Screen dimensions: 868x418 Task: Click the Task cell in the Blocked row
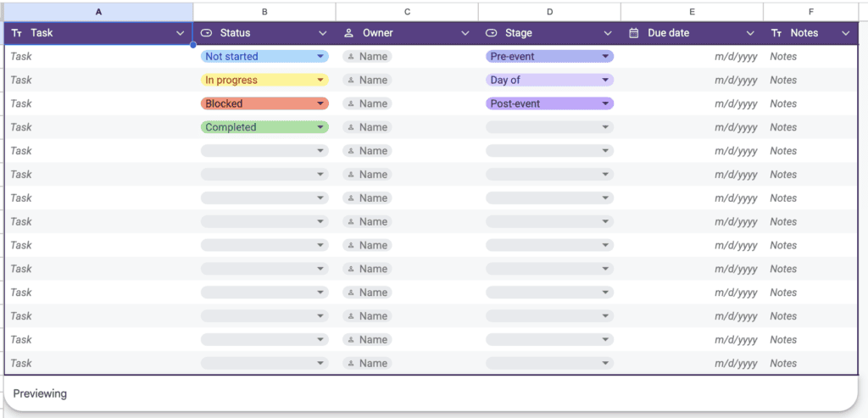tap(99, 103)
